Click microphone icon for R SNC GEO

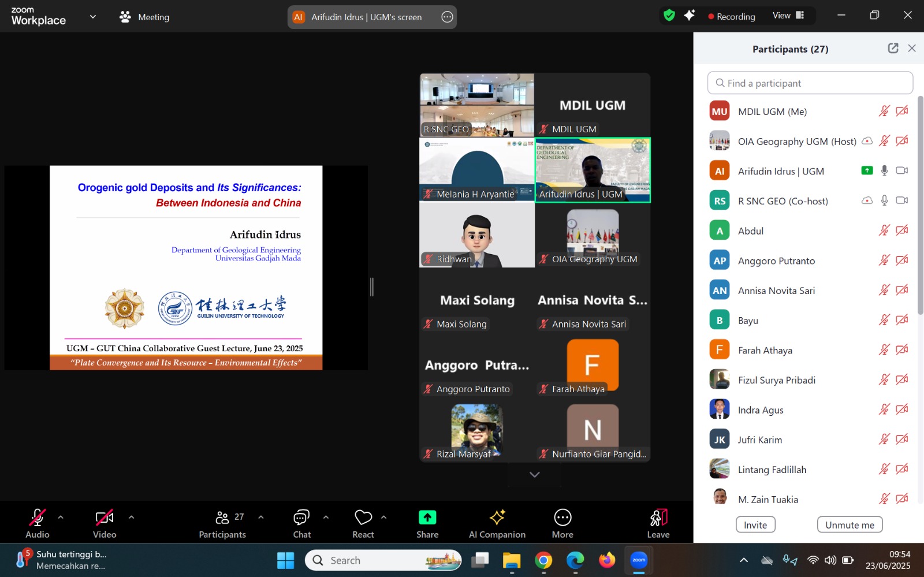coord(884,200)
